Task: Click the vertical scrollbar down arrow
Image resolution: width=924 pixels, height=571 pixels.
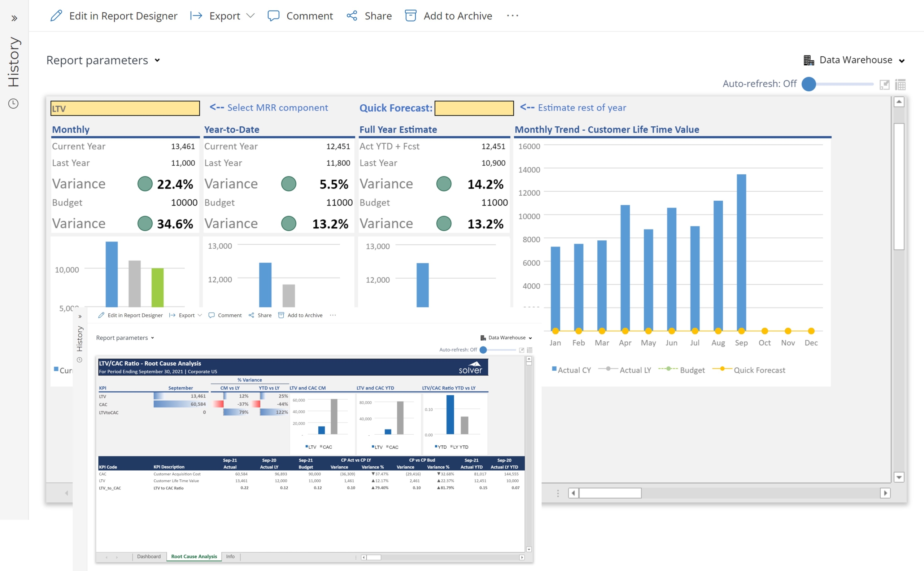Action: (x=899, y=478)
